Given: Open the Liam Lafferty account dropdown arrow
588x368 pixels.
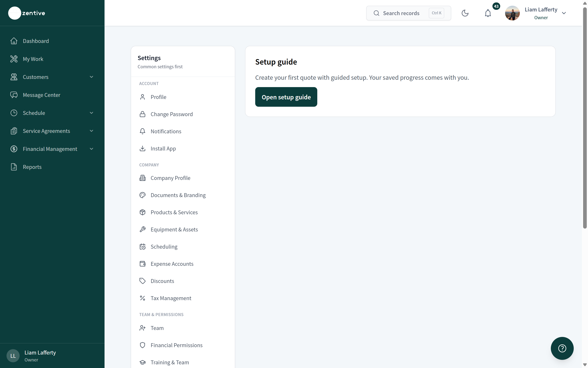Looking at the screenshot, I should [564, 13].
